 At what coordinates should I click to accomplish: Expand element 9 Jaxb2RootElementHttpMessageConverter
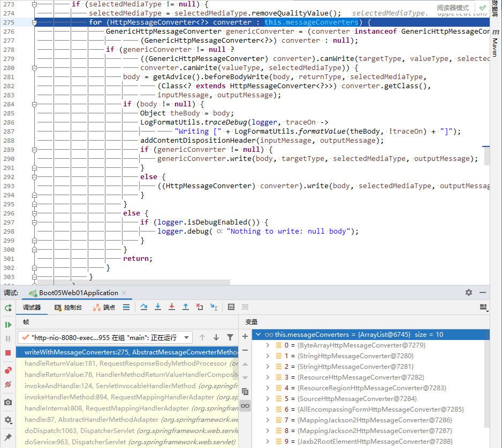[x=268, y=441]
